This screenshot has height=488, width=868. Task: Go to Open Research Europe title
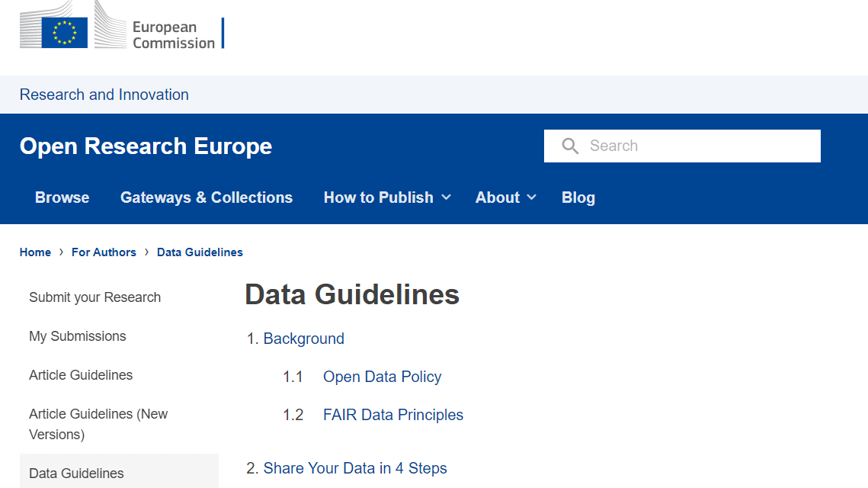tap(146, 146)
